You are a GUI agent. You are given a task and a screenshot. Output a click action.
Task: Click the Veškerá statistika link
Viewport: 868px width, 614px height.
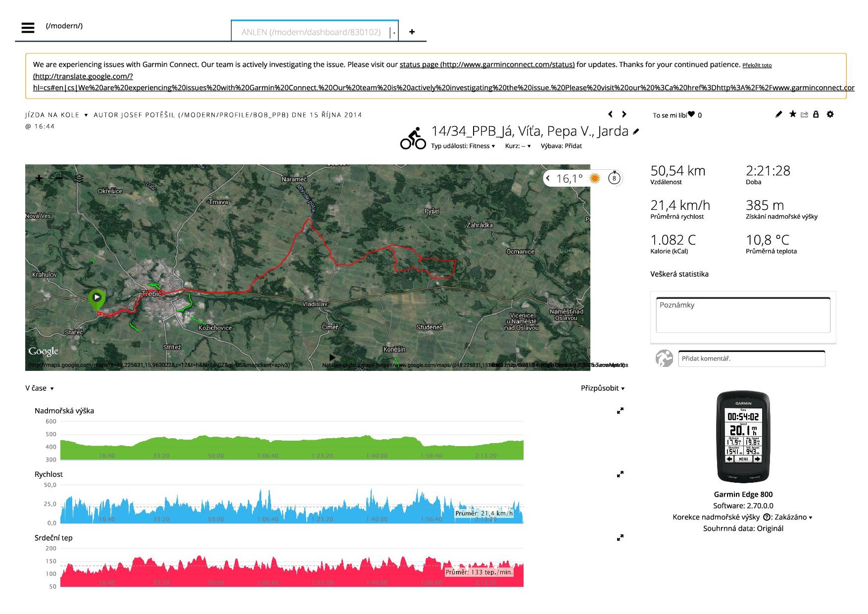pyautogui.click(x=679, y=274)
